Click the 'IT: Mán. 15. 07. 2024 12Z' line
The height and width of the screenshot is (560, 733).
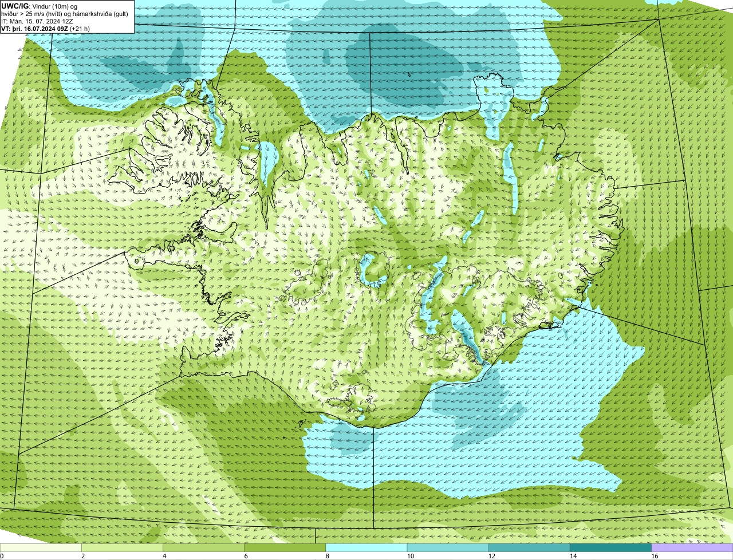(x=37, y=21)
